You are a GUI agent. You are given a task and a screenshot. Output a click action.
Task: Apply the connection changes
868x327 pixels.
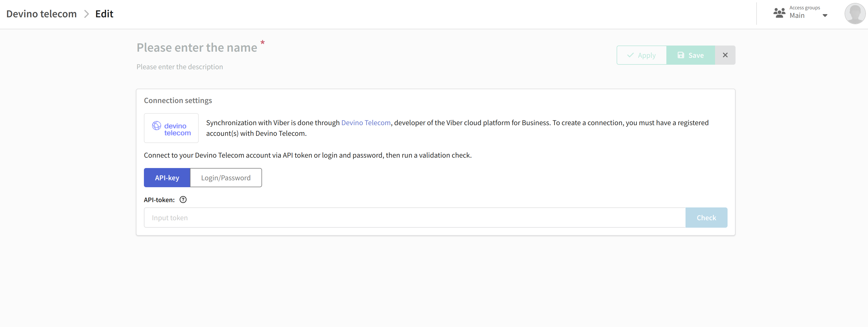(641, 55)
